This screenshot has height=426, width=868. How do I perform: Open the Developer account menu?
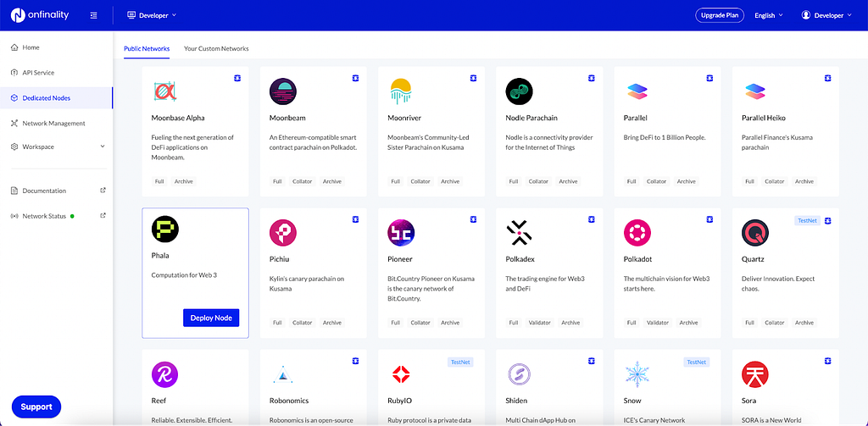(x=826, y=15)
